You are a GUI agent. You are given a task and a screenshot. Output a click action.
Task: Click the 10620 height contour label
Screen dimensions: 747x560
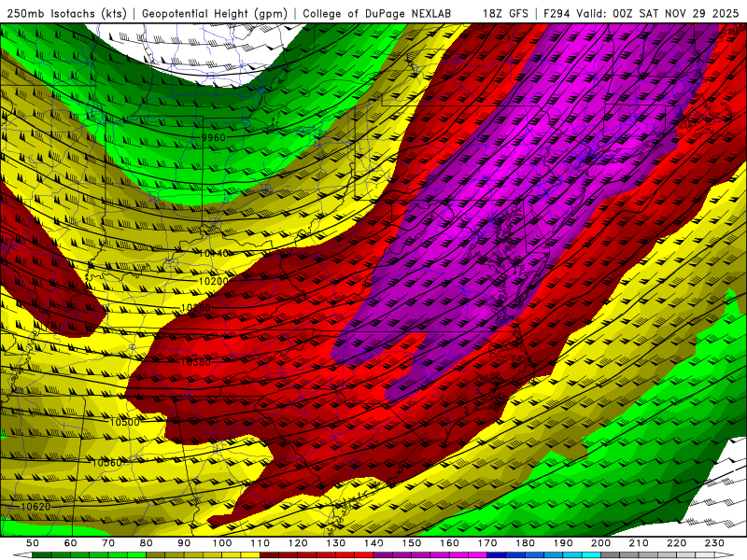pyautogui.click(x=35, y=507)
